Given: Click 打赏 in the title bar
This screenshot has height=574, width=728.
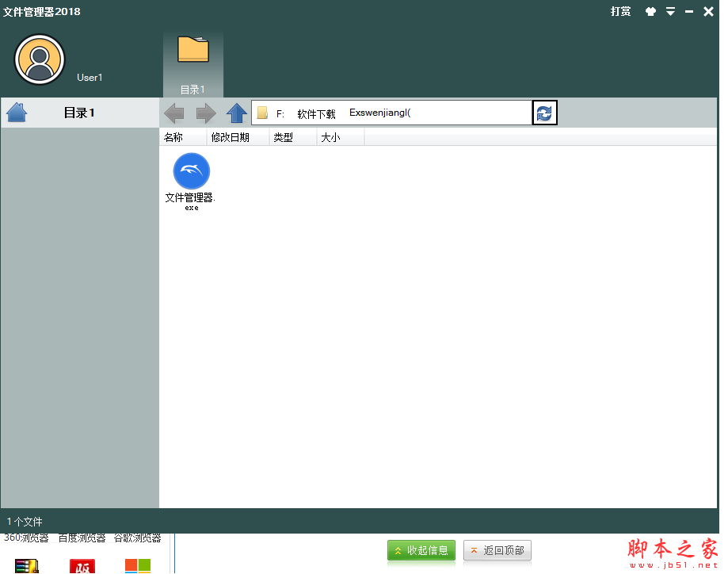Looking at the screenshot, I should click(620, 12).
